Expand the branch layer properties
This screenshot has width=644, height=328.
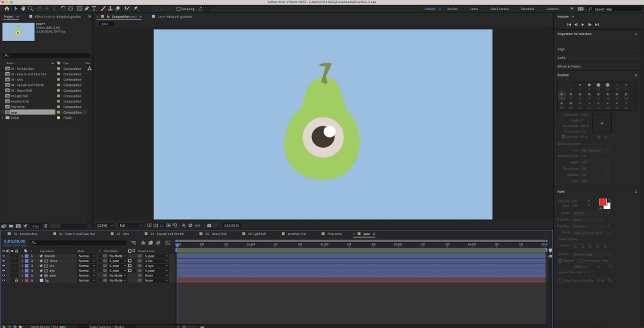point(22,256)
